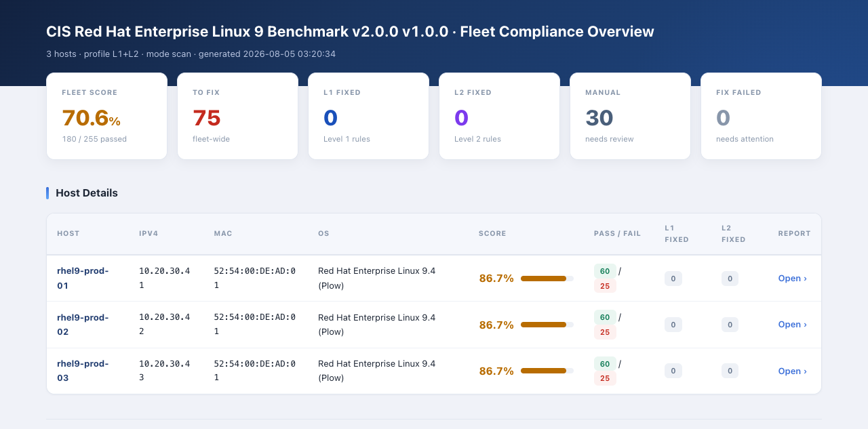Select the rhel9-prod-02 host name
This screenshot has width=868, height=429.
[83, 325]
